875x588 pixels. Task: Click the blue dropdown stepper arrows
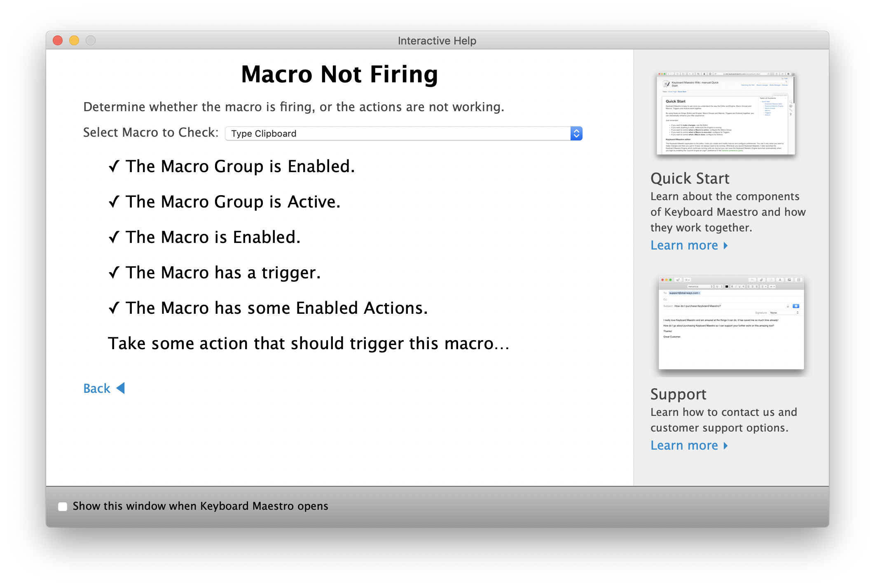coord(576,133)
